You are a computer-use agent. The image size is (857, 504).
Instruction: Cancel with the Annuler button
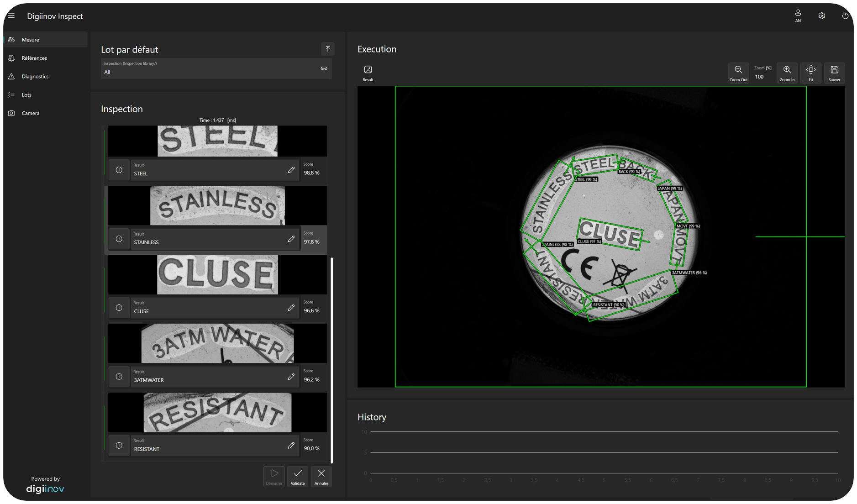(x=321, y=476)
